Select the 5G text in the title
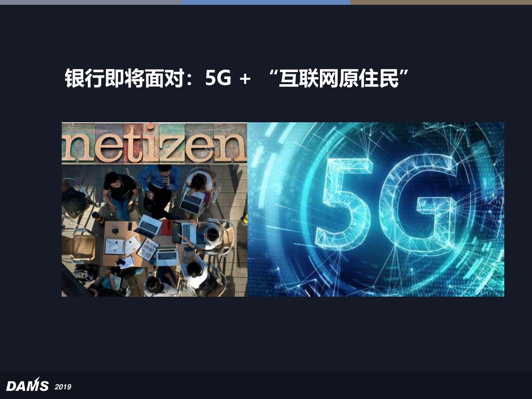Screen dimensions: 532x399 click(218, 78)
